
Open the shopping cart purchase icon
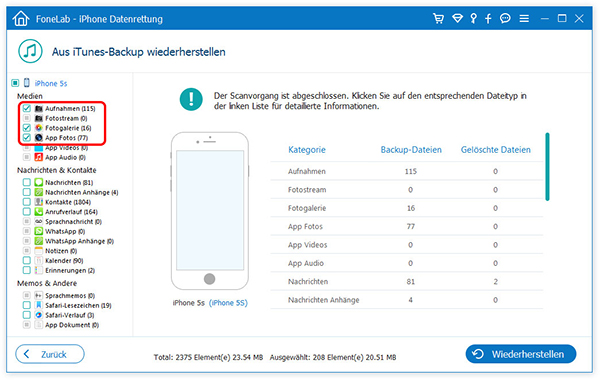pyautogui.click(x=439, y=18)
